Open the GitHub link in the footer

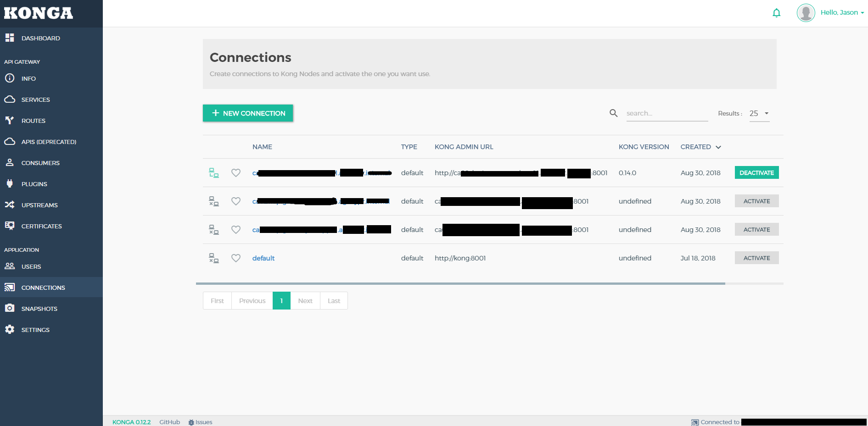click(x=169, y=422)
